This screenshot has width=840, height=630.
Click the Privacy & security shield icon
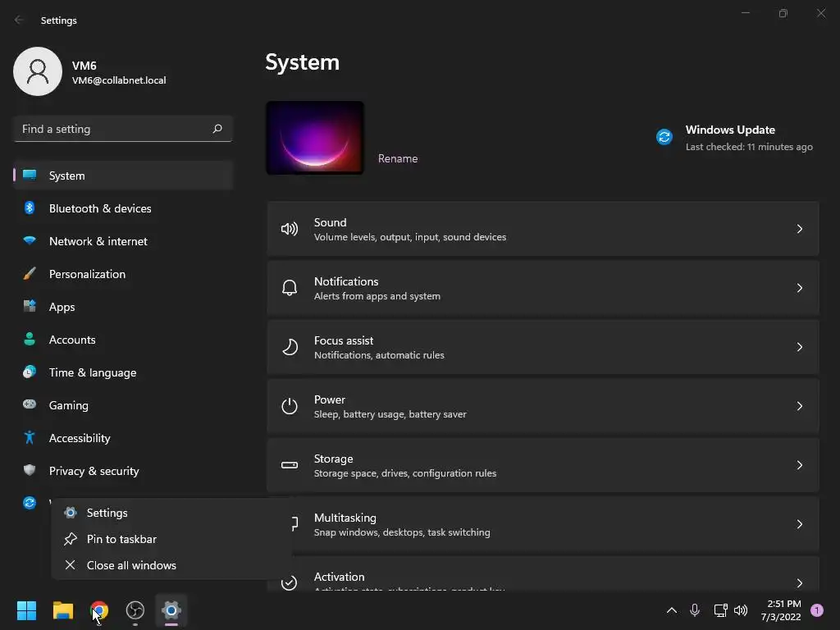point(30,470)
